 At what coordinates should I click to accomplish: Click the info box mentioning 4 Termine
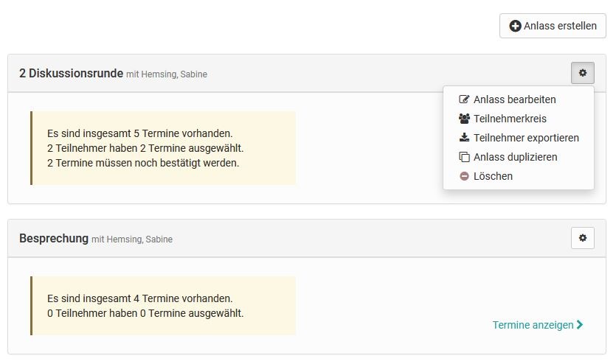(163, 306)
